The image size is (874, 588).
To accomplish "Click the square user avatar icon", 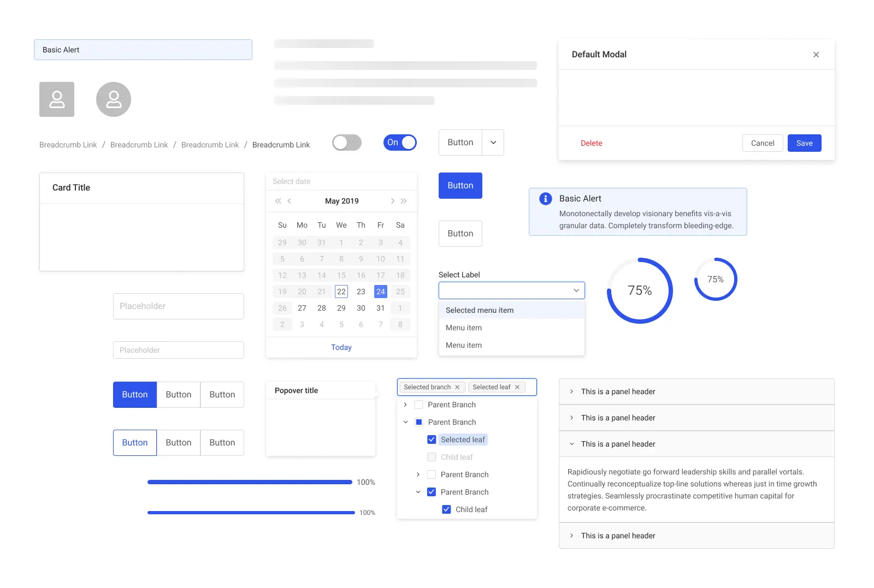I will [56, 99].
